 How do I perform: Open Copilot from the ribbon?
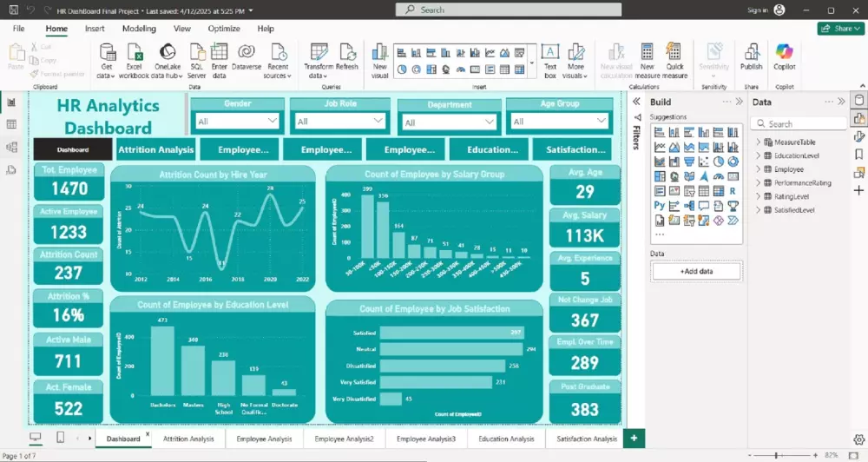(x=784, y=57)
